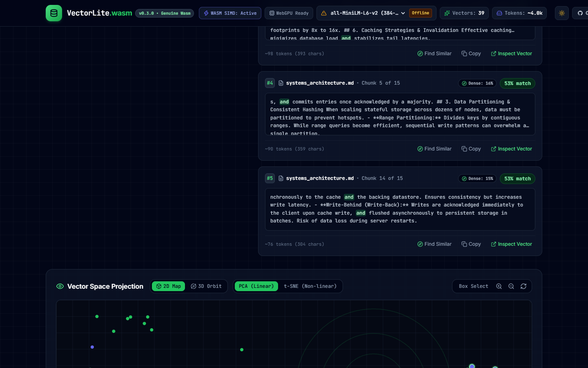Click the Tokens ~4.0k counter
This screenshot has height=368, width=588.
pyautogui.click(x=519, y=13)
